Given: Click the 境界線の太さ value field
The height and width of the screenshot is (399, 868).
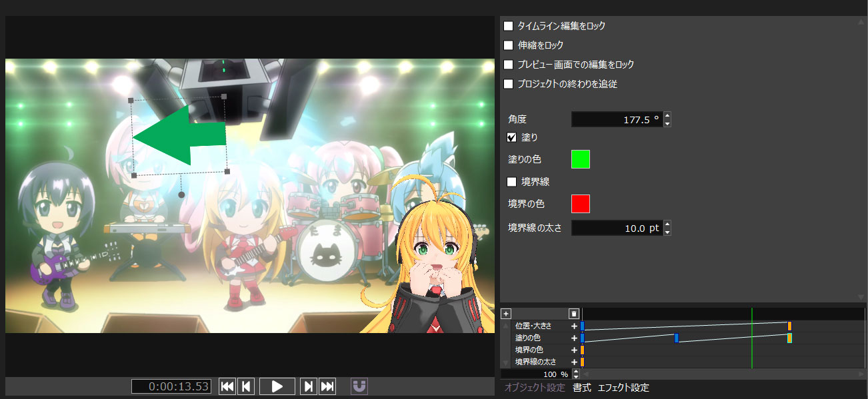Looking at the screenshot, I should click(617, 228).
